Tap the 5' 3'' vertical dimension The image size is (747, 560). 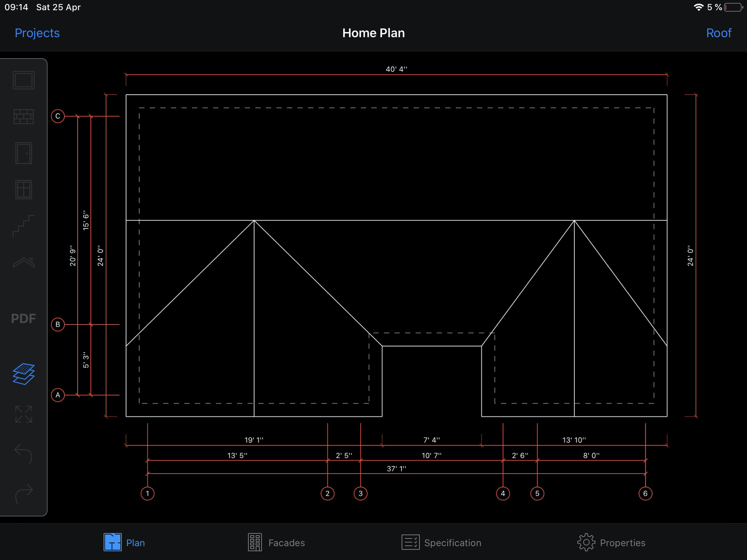[86, 360]
